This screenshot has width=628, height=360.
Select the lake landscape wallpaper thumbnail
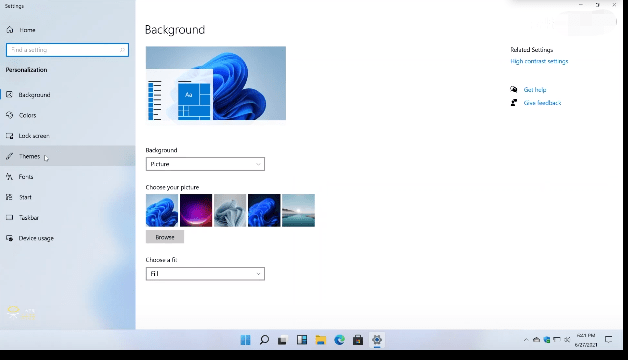298,211
